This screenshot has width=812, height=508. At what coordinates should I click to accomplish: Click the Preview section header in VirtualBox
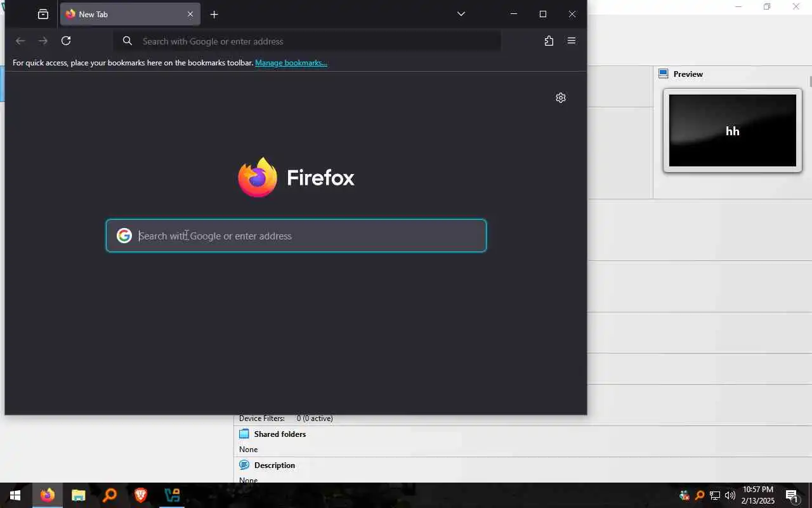pos(688,74)
